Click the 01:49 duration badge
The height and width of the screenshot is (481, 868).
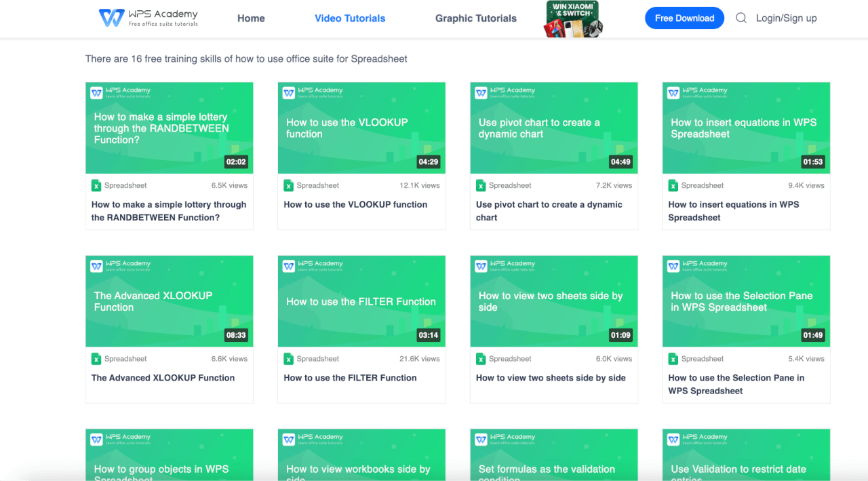point(813,335)
